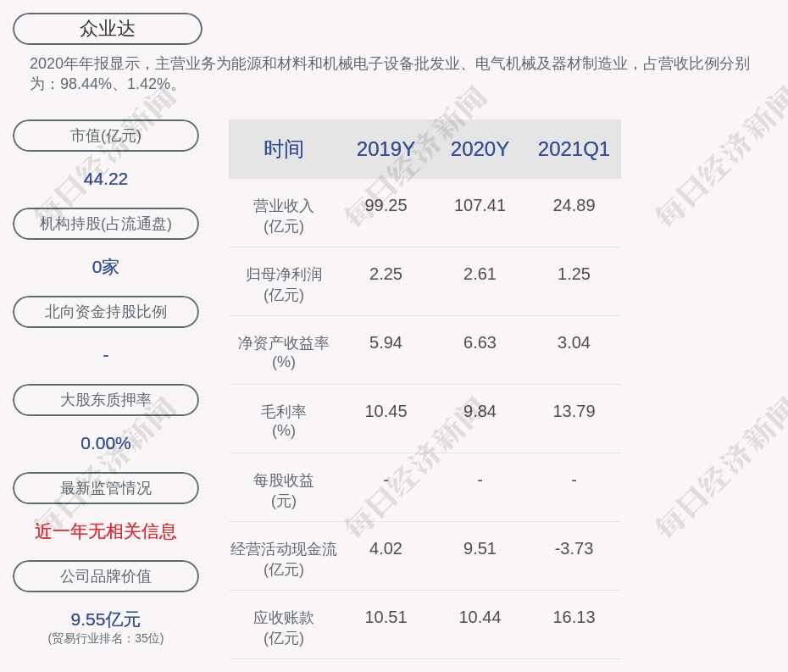Select the 2021Q1 column header
788x672 pixels.
click(574, 149)
